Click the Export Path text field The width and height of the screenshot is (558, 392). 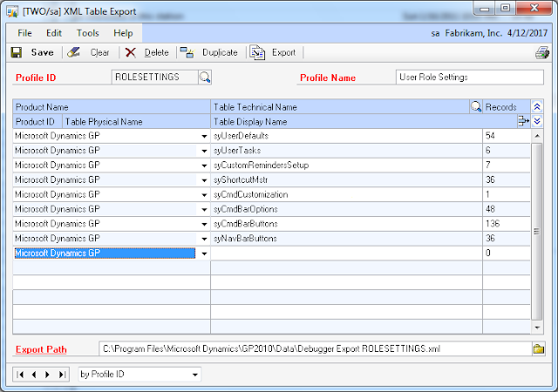(316, 348)
